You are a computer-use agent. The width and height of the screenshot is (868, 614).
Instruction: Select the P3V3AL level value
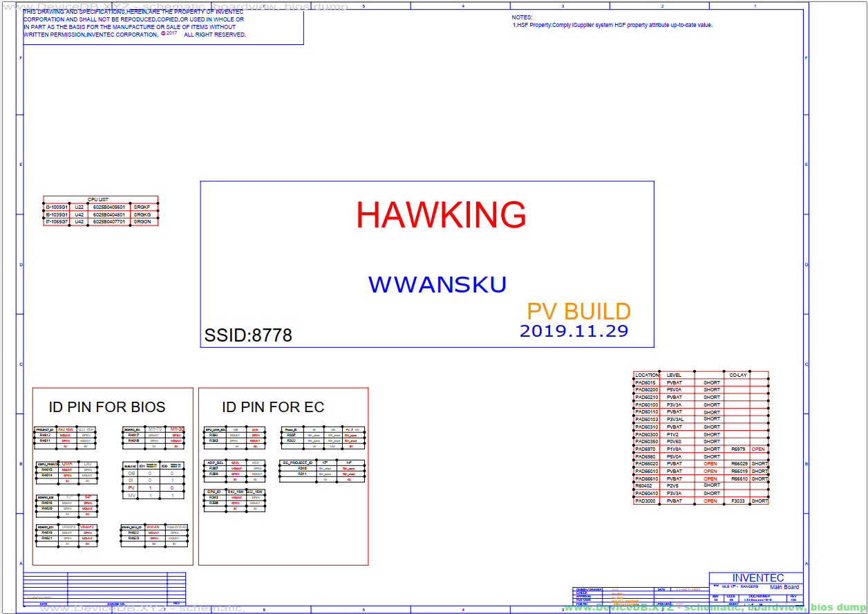(675, 420)
